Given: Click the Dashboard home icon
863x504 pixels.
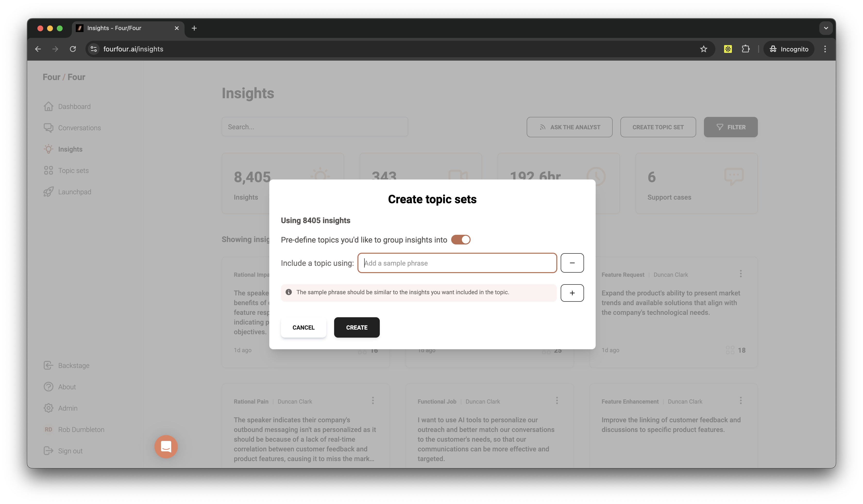Looking at the screenshot, I should click(48, 106).
